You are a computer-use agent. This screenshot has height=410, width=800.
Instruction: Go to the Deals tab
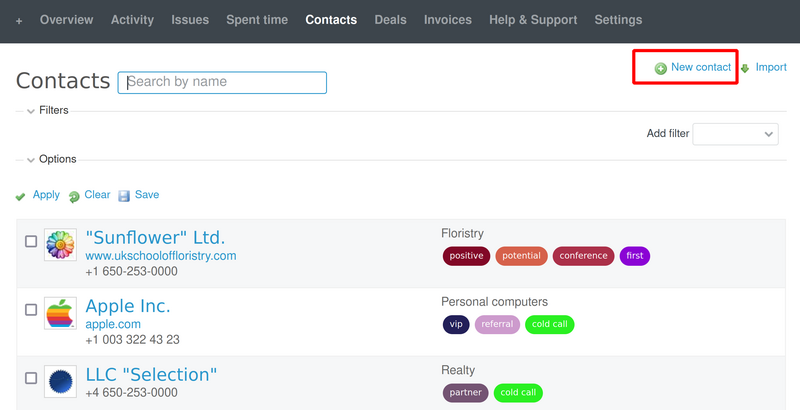click(x=391, y=20)
